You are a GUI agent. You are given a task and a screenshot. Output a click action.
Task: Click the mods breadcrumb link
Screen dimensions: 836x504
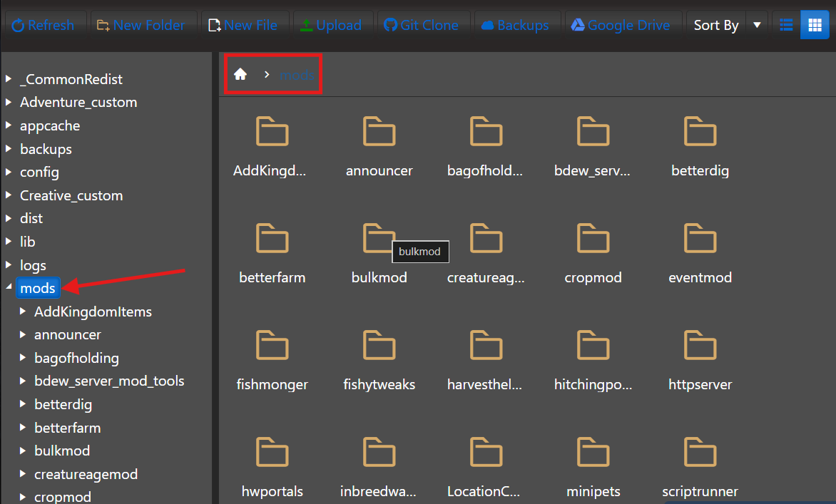297,75
